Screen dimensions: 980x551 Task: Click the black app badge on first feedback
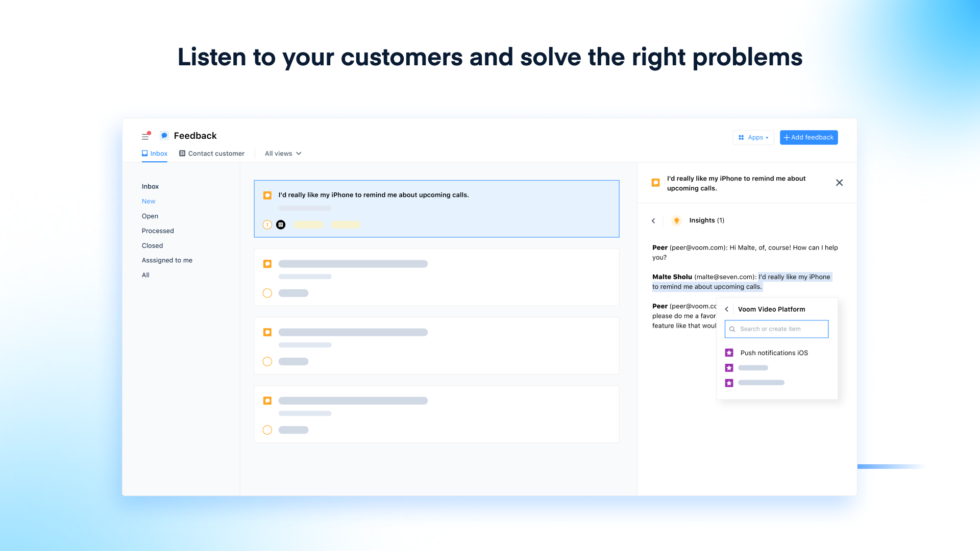click(281, 224)
